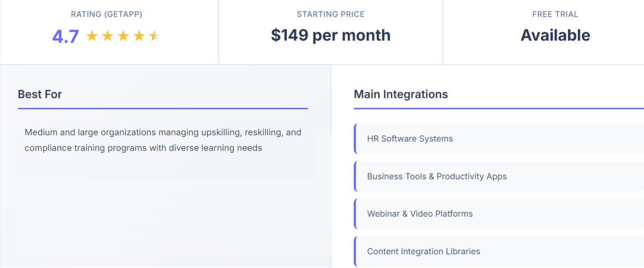The width and height of the screenshot is (644, 268).
Task: Click the RATING (GETAPP) label
Action: (107, 14)
